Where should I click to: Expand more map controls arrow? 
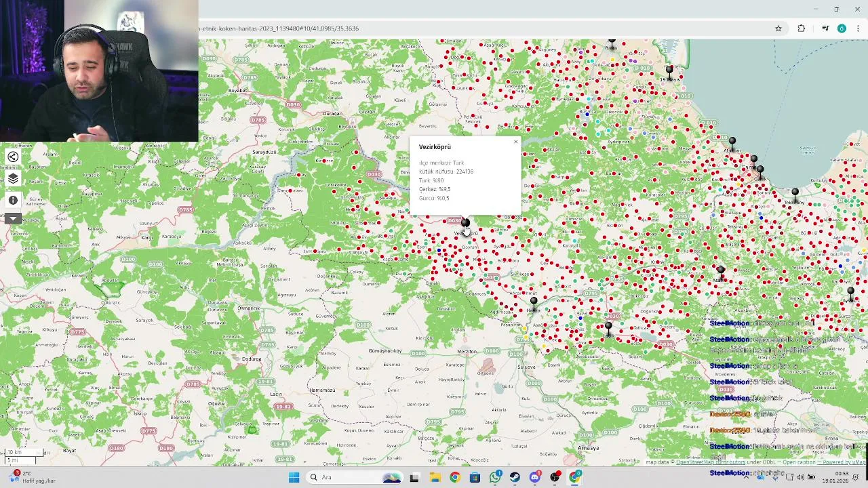point(13,218)
